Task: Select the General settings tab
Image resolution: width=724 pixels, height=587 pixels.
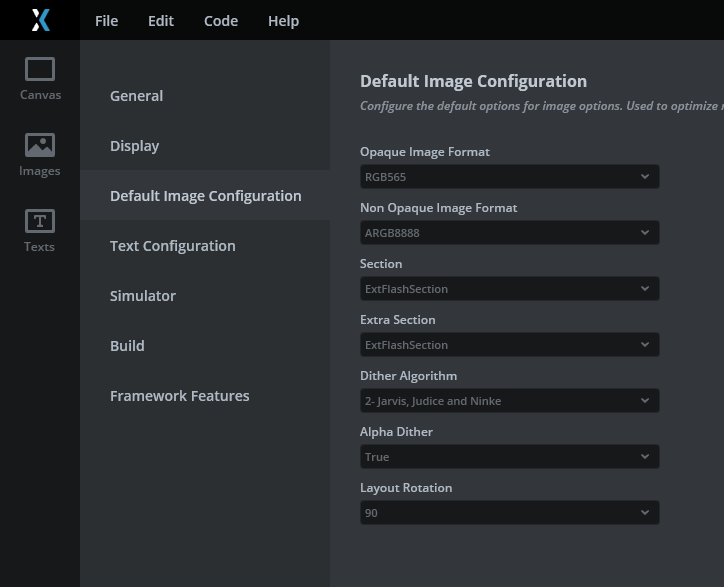Action: (136, 96)
